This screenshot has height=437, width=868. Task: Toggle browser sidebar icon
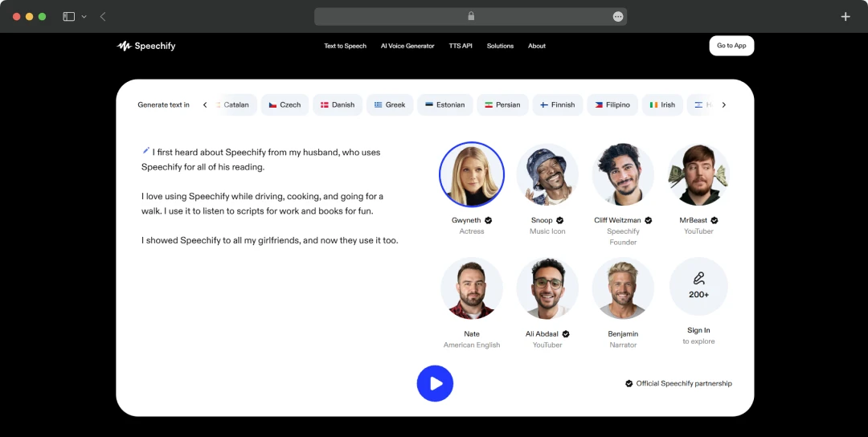point(68,17)
